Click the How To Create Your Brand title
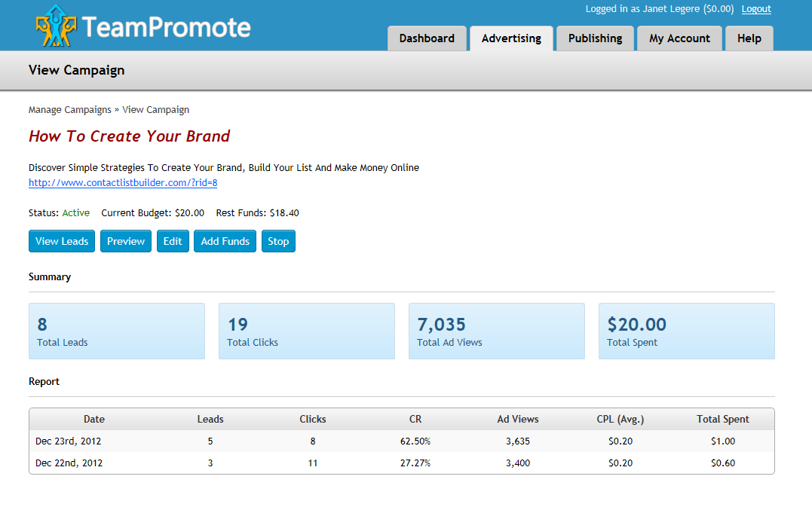This screenshot has height=510, width=812. 129,136
